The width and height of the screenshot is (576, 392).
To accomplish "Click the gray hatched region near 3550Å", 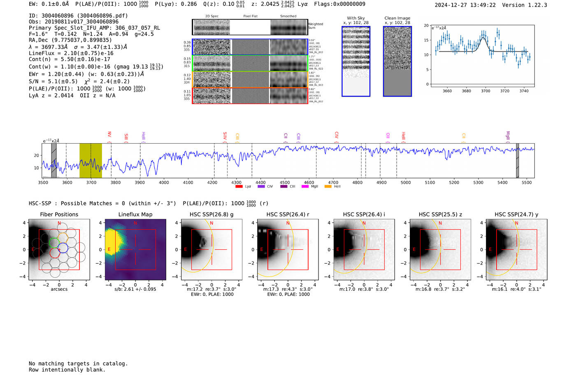I will click(x=54, y=161).
